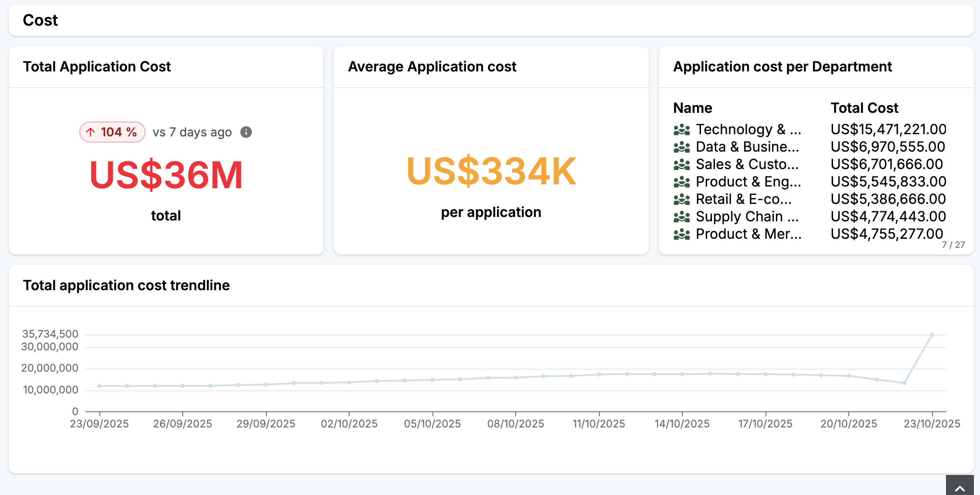Click the 104% increase badge
This screenshot has width=980, height=495.
[112, 132]
